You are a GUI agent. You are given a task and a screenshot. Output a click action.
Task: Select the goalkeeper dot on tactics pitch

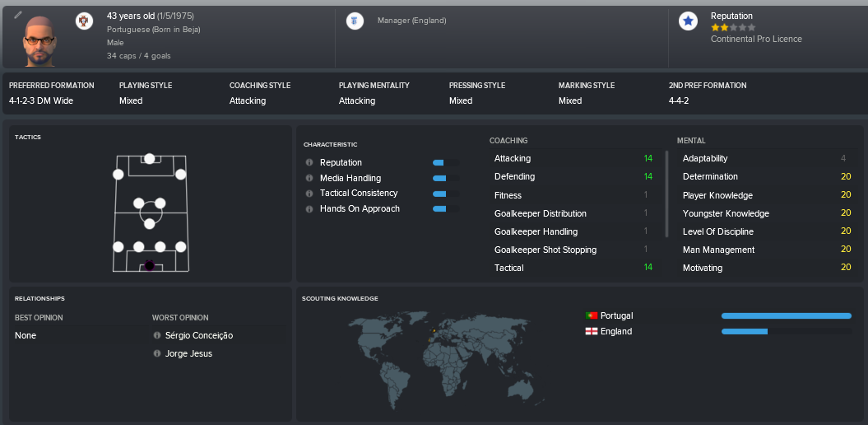point(150,265)
